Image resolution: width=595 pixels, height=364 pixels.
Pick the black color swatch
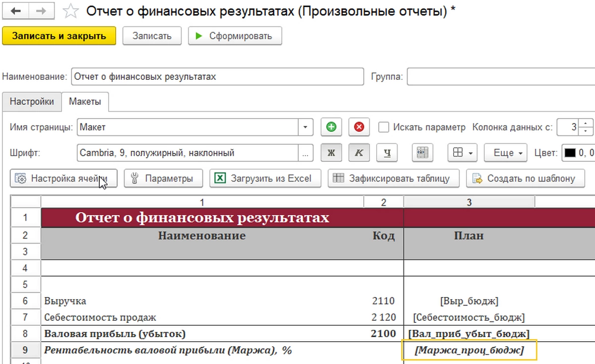[570, 153]
